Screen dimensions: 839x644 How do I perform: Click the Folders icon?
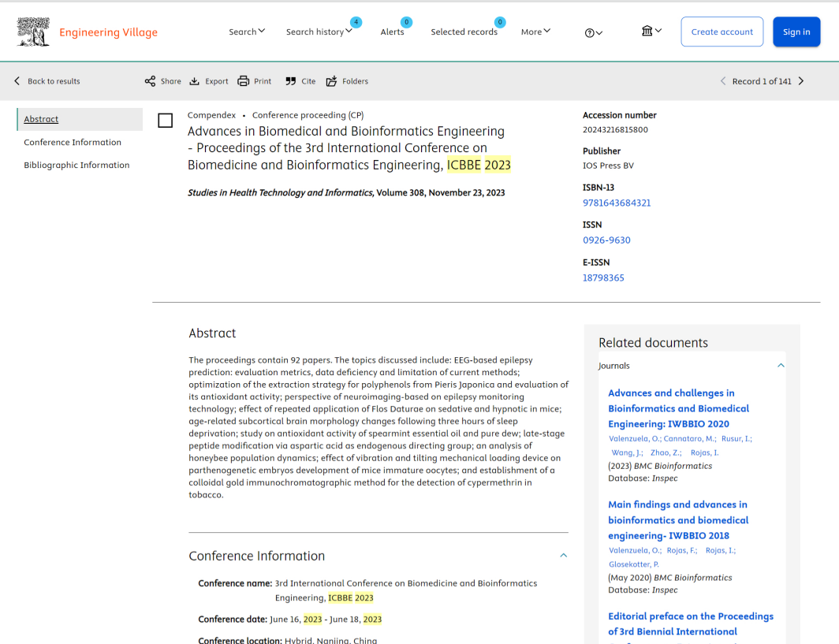coord(332,81)
